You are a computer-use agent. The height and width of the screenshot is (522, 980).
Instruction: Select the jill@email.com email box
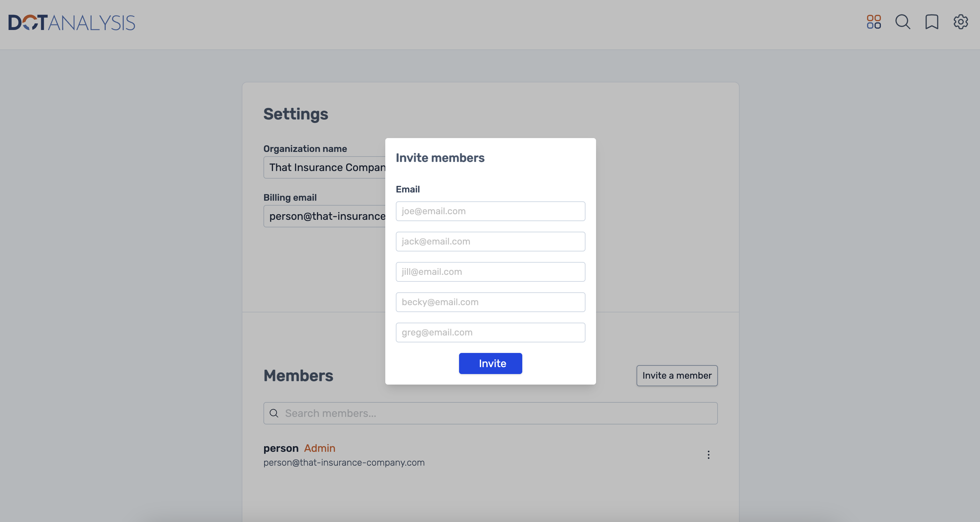[490, 272]
